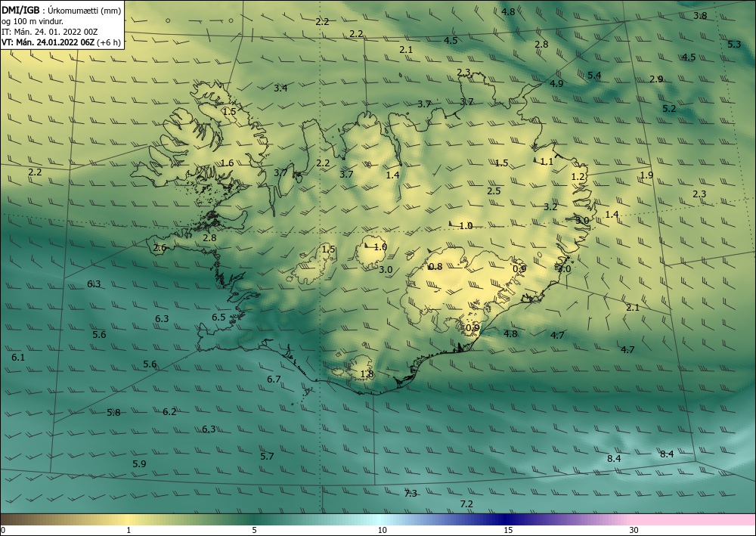Click the map value '5.8'

pos(114,412)
